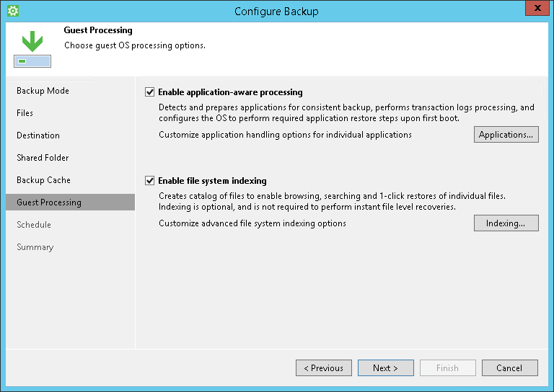Open the Applications settings dialog
This screenshot has width=554, height=392.
click(x=506, y=135)
